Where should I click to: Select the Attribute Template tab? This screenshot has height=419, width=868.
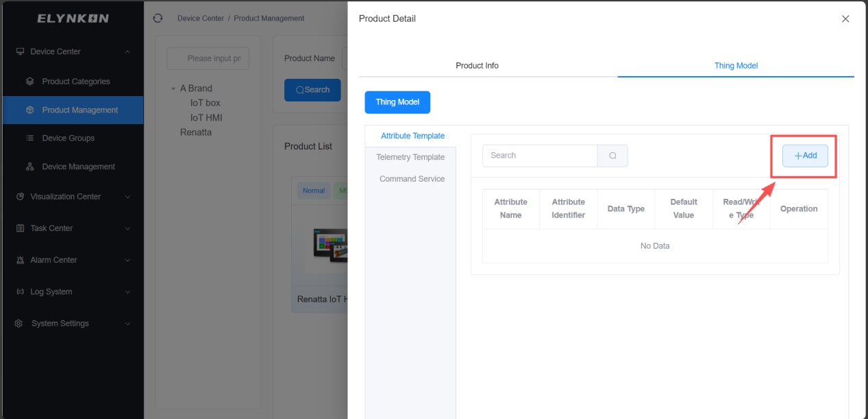point(413,136)
